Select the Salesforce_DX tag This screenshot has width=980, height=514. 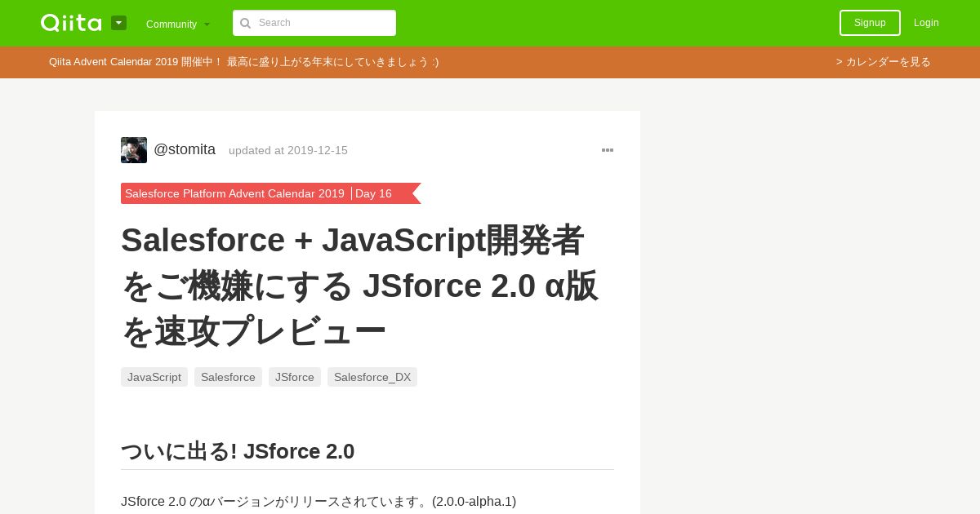pyautogui.click(x=372, y=377)
